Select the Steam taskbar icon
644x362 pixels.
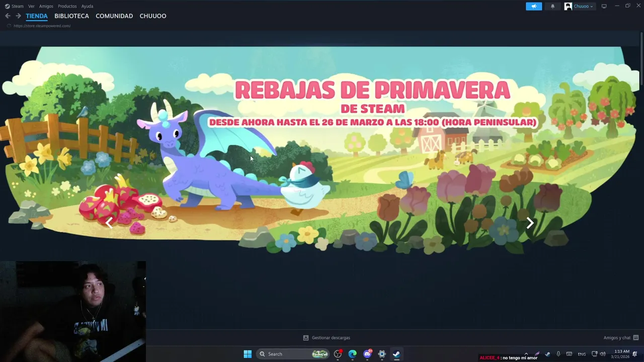click(396, 354)
